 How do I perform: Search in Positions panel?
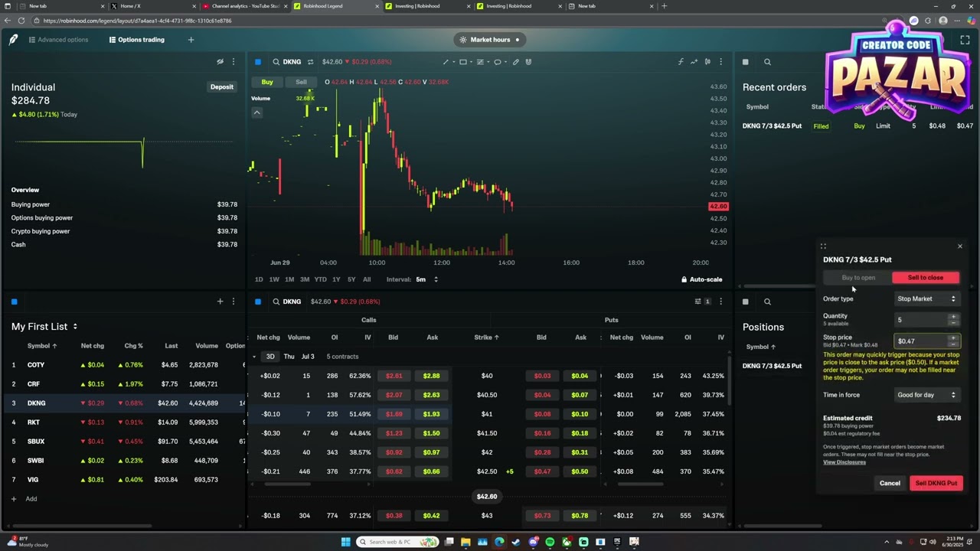pos(767,302)
